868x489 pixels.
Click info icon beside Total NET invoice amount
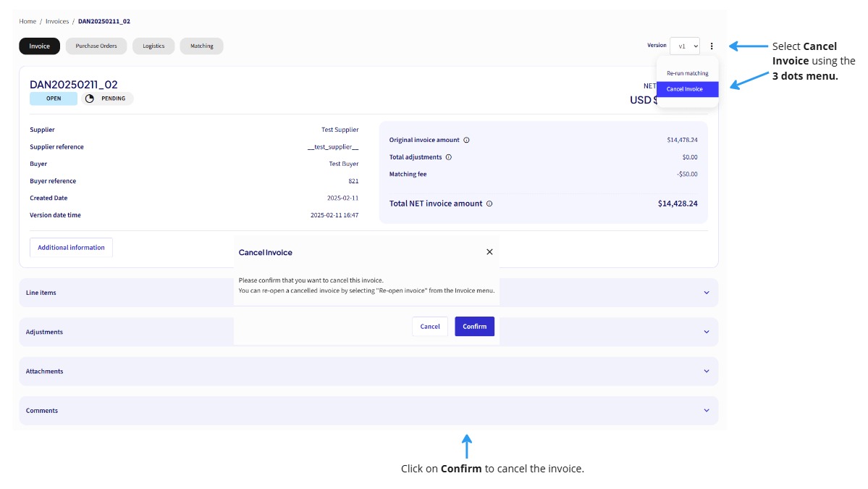point(489,204)
